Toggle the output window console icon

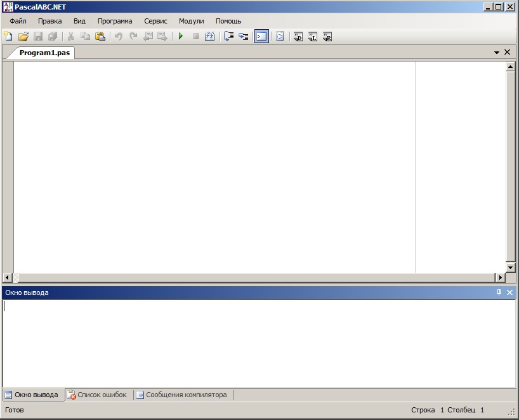tap(261, 36)
